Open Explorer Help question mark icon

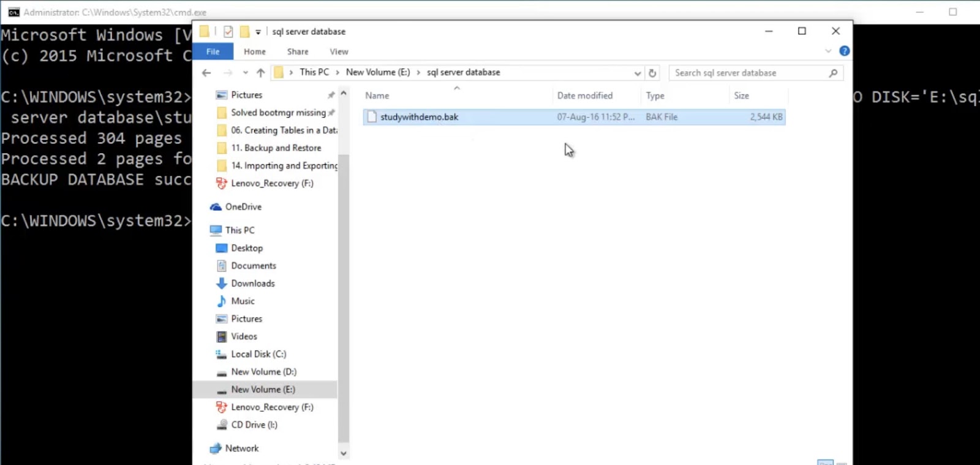click(x=845, y=51)
